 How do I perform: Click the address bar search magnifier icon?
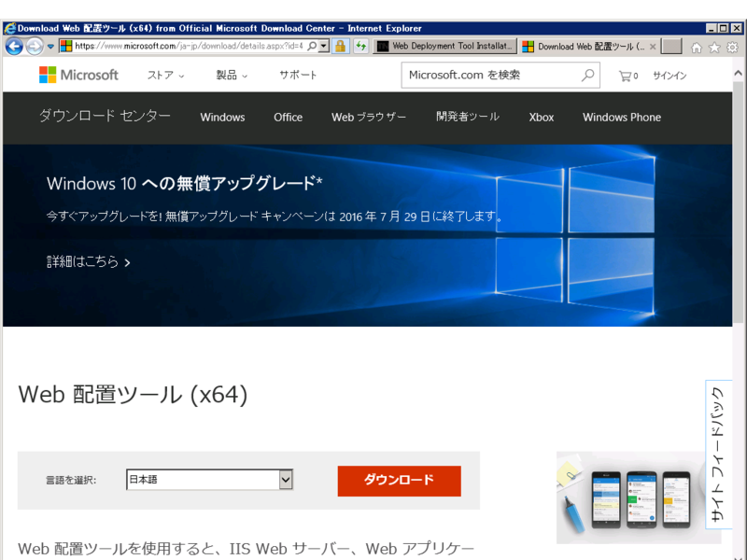coord(312,46)
